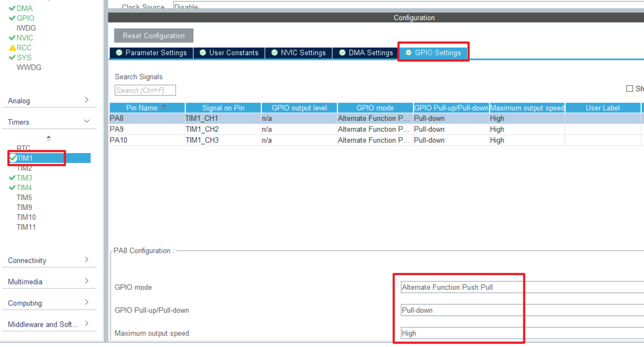This screenshot has height=347, width=644.
Task: Expand the Analog category
Action: (x=49, y=101)
